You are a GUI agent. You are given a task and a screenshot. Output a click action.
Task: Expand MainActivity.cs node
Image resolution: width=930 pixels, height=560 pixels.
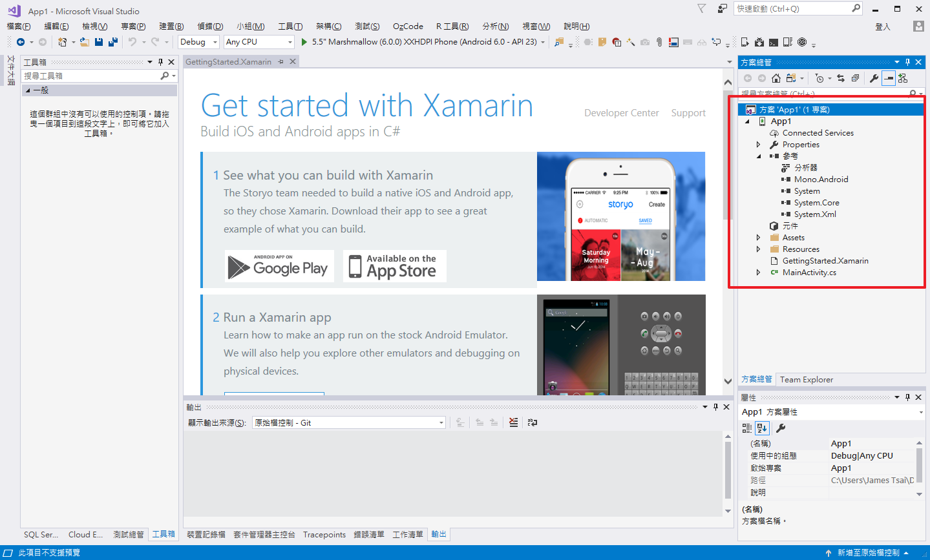click(x=759, y=273)
